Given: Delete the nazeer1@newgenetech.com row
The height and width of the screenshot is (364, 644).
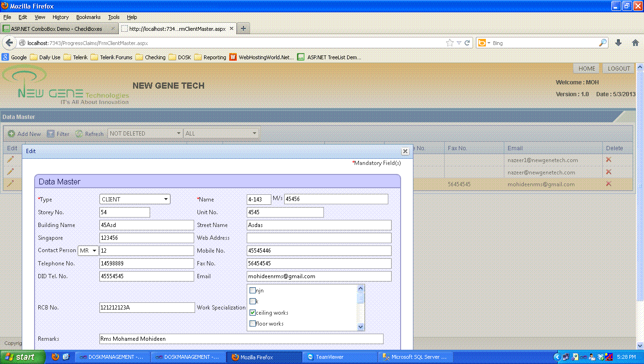Looking at the screenshot, I should coord(609,160).
